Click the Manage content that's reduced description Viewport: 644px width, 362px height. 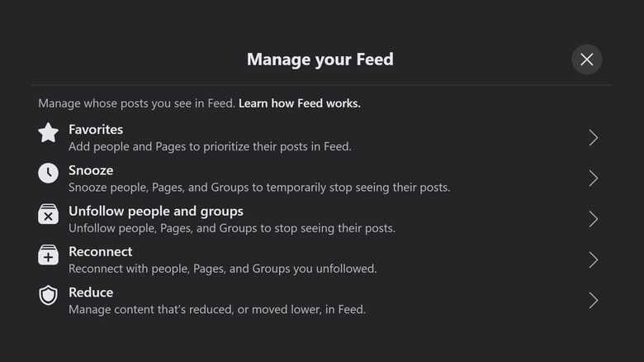coord(216,310)
